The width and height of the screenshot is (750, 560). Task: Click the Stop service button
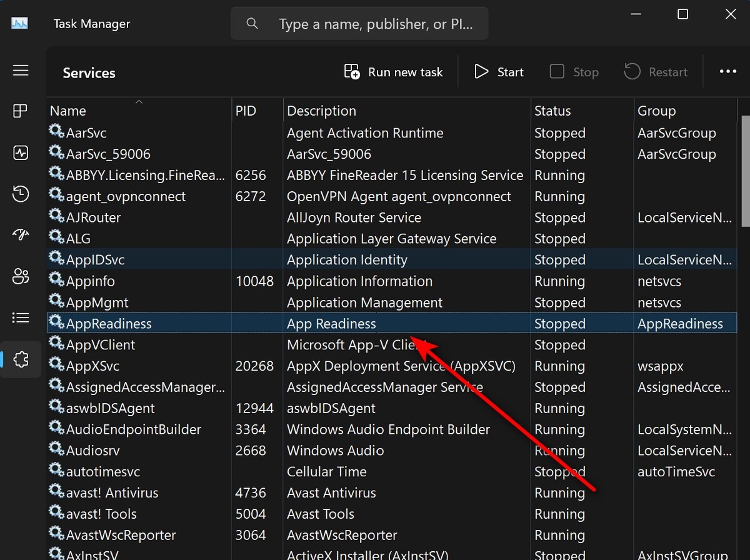click(574, 72)
